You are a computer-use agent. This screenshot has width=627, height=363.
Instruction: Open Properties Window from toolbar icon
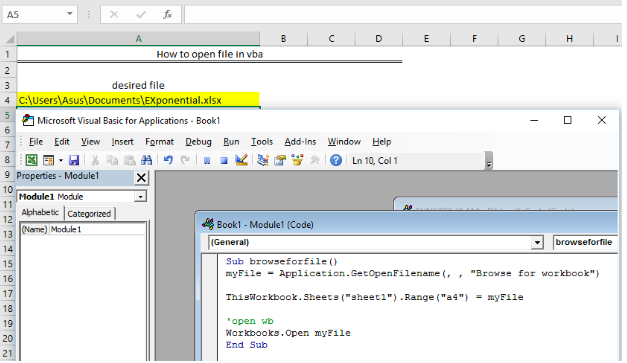tap(280, 160)
